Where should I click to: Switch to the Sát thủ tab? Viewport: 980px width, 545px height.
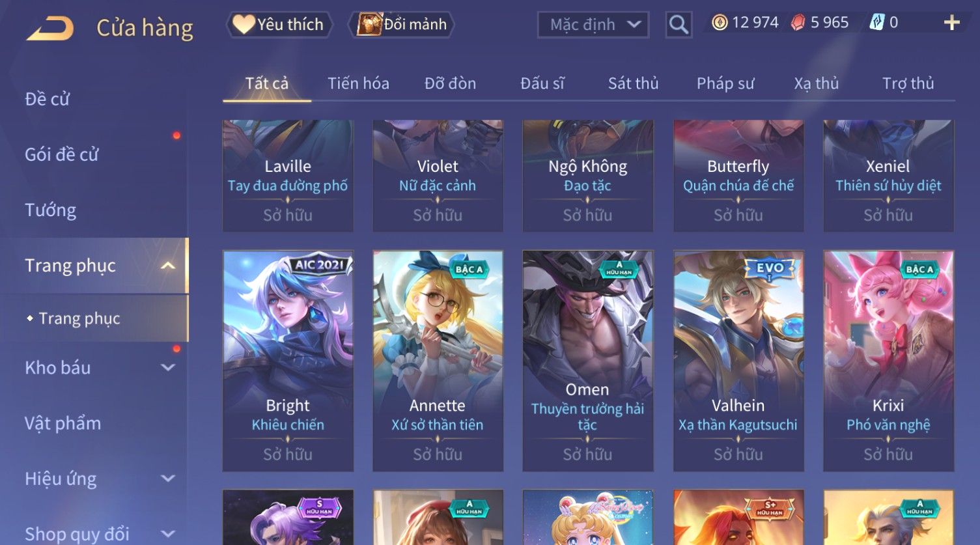pos(633,83)
